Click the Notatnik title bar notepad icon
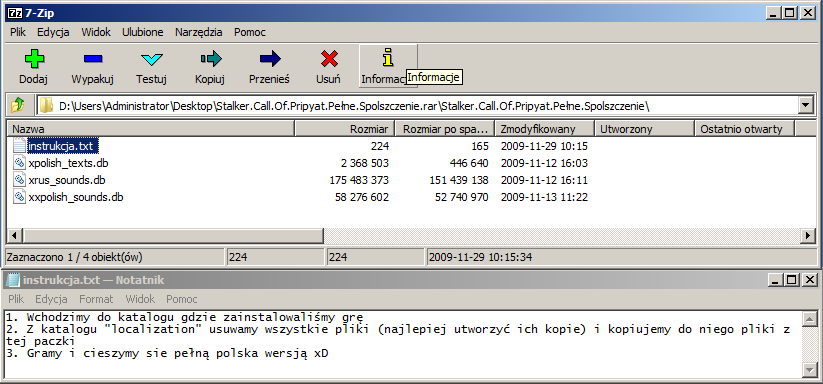The image size is (823, 384). tap(13, 280)
